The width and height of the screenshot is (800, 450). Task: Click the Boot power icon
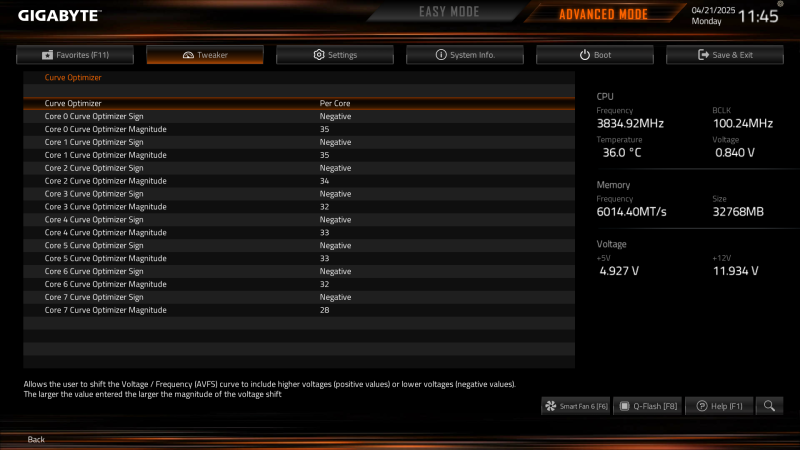click(585, 55)
